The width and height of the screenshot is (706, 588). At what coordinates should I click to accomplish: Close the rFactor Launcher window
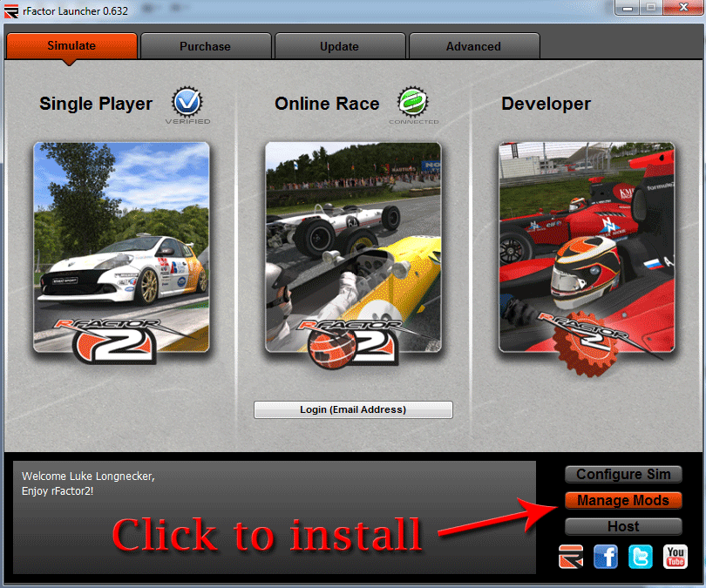click(683, 8)
